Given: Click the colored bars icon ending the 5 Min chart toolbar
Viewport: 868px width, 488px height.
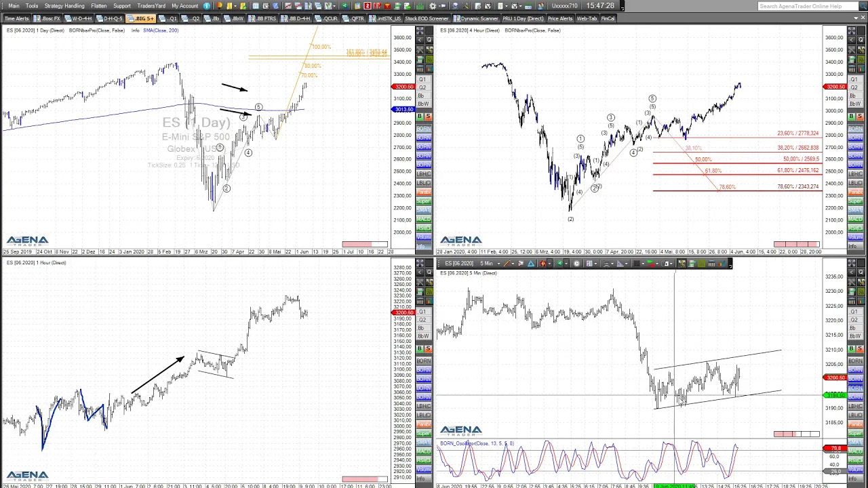Looking at the screenshot, I should [x=722, y=264].
